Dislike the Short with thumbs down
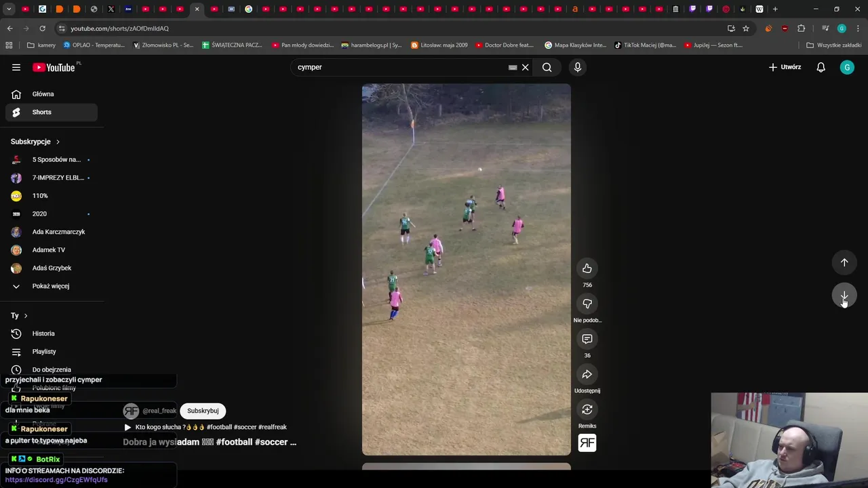Viewport: 868px width, 488px height. (x=587, y=304)
